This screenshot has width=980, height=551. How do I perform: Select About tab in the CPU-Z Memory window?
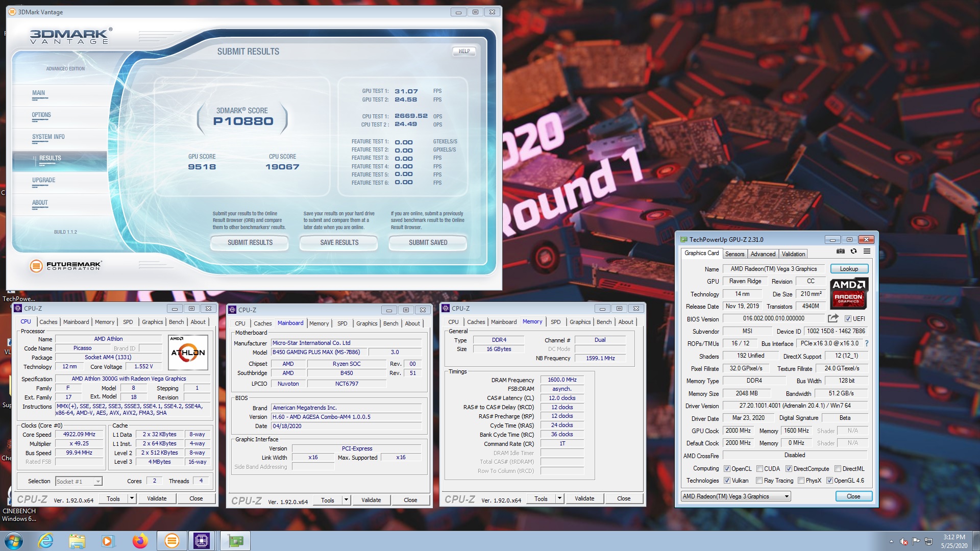(x=626, y=322)
